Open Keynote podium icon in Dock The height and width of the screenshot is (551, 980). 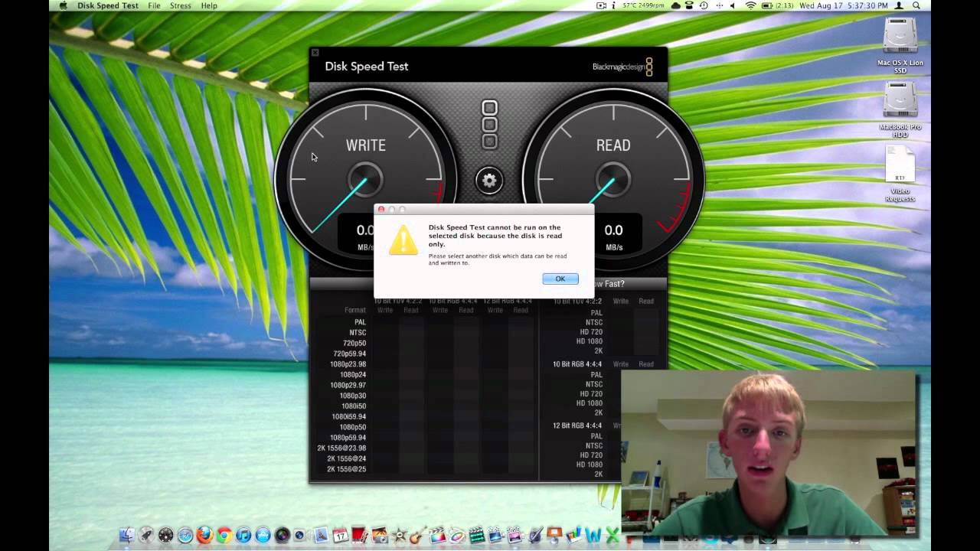coord(554,535)
